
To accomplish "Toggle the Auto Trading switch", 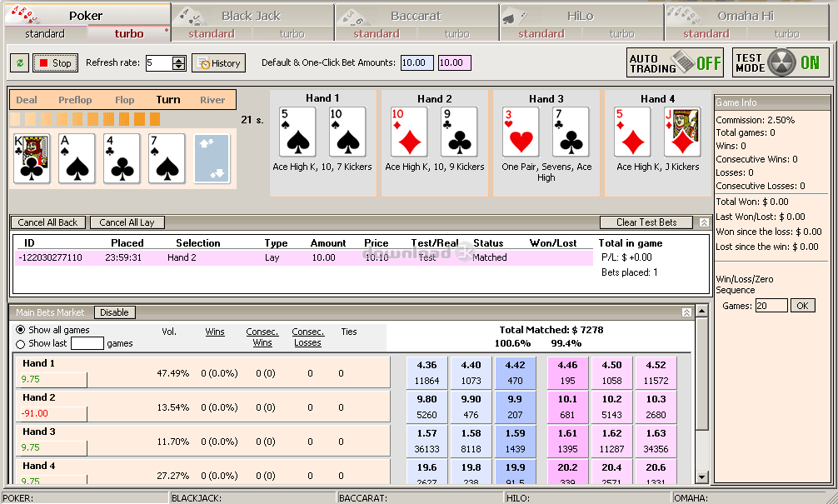I will pos(675,63).
